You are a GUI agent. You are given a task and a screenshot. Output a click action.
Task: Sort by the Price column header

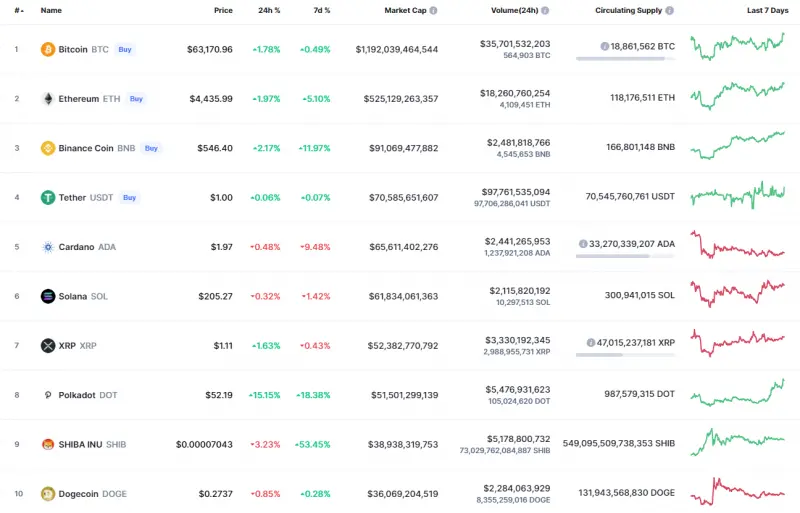coord(223,10)
